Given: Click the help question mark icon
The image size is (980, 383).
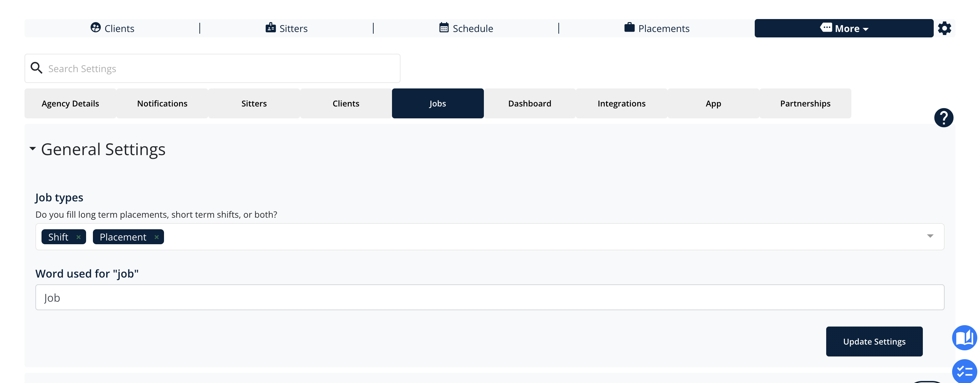Looking at the screenshot, I should point(944,118).
